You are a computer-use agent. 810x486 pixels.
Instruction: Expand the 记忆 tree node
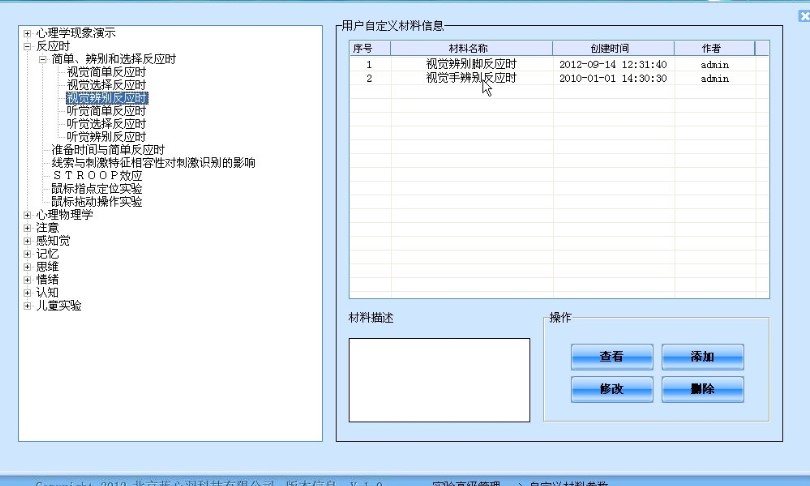27,254
